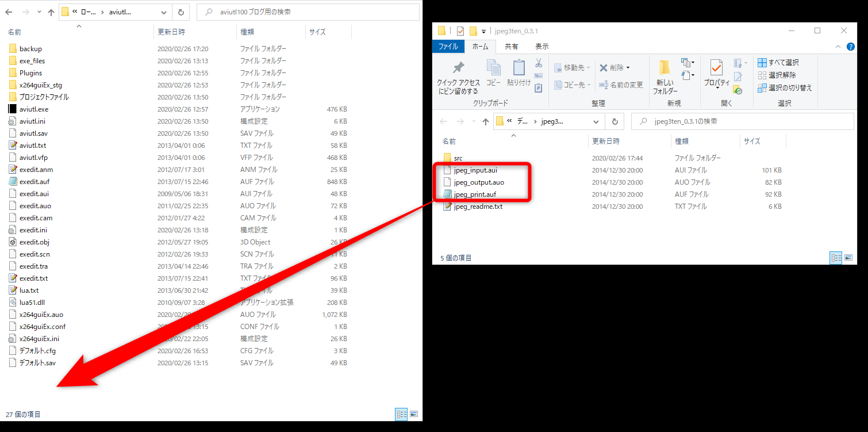Go up one level in jpeg3ten window
This screenshot has width=868, height=432.
coord(486,121)
